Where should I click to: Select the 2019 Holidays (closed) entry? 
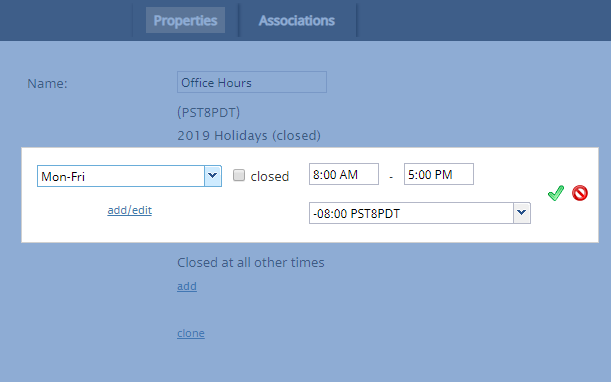249,136
